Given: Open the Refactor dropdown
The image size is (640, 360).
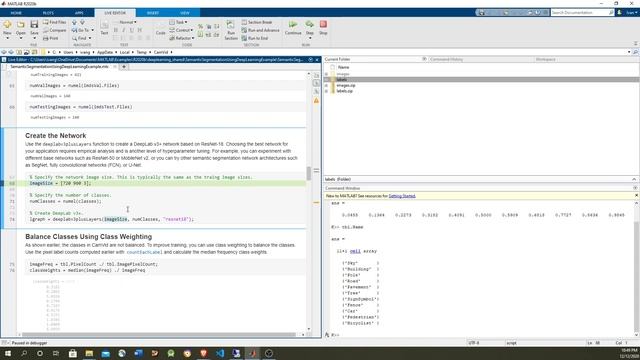Looking at the screenshot, I should [182, 38].
